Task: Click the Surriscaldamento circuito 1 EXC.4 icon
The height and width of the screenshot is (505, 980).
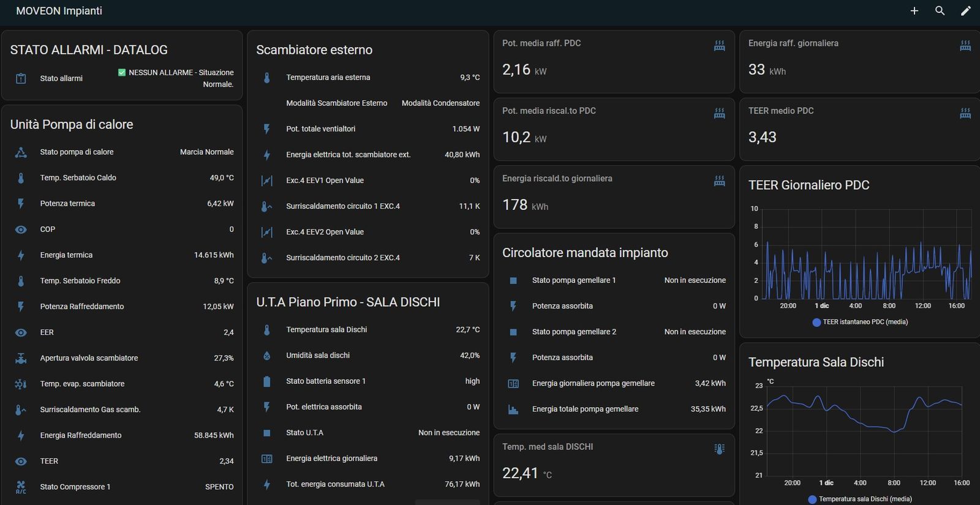Action: tap(266, 206)
